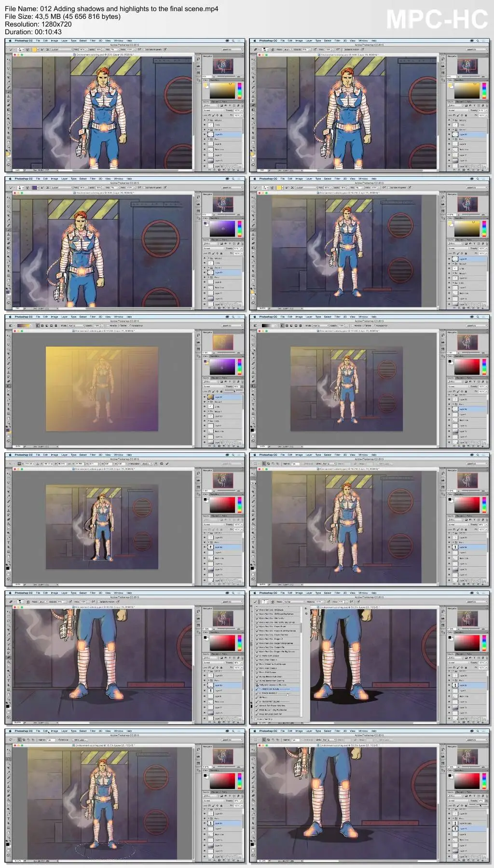494x868 pixels.
Task: Switch to Channels tab in top-left frame
Action: click(x=215, y=102)
